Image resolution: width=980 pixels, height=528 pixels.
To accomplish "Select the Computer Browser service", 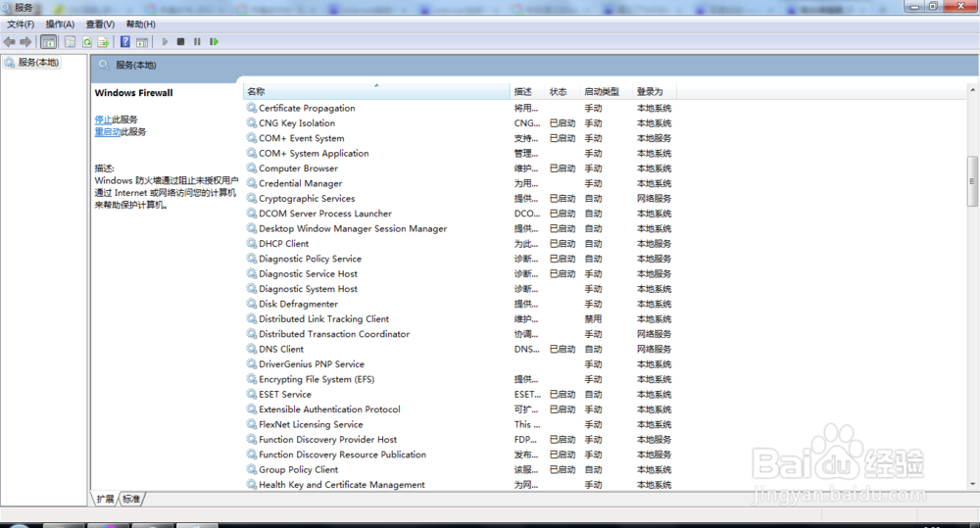I will pyautogui.click(x=298, y=168).
